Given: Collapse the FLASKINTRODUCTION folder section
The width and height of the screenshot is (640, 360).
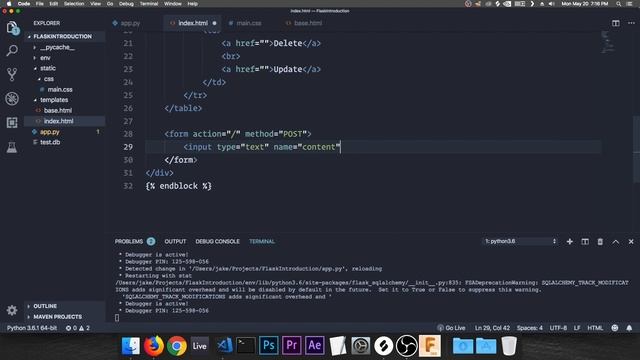Looking at the screenshot, I should (x=62, y=36).
